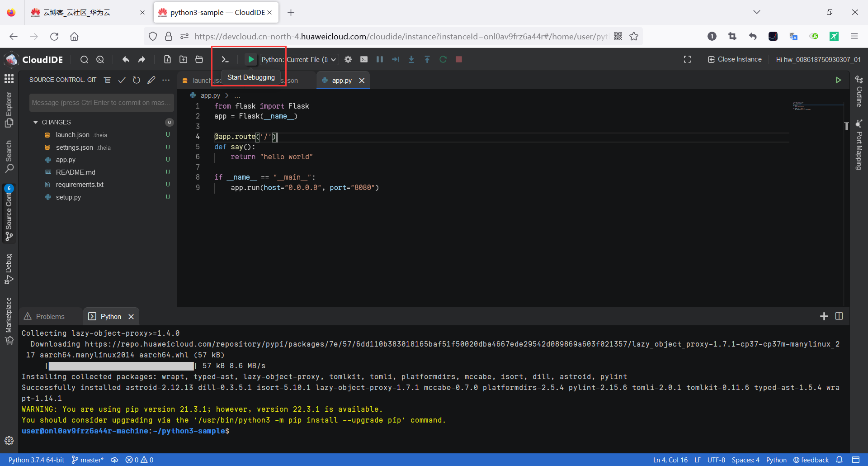Viewport: 868px width, 466px height.
Task: Change UTF-8 encoding in status bar
Action: coord(716,460)
